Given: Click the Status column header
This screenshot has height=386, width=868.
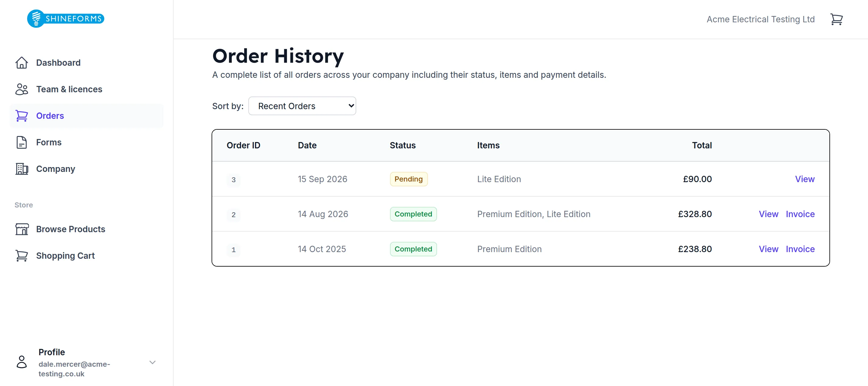Looking at the screenshot, I should click(x=402, y=145).
